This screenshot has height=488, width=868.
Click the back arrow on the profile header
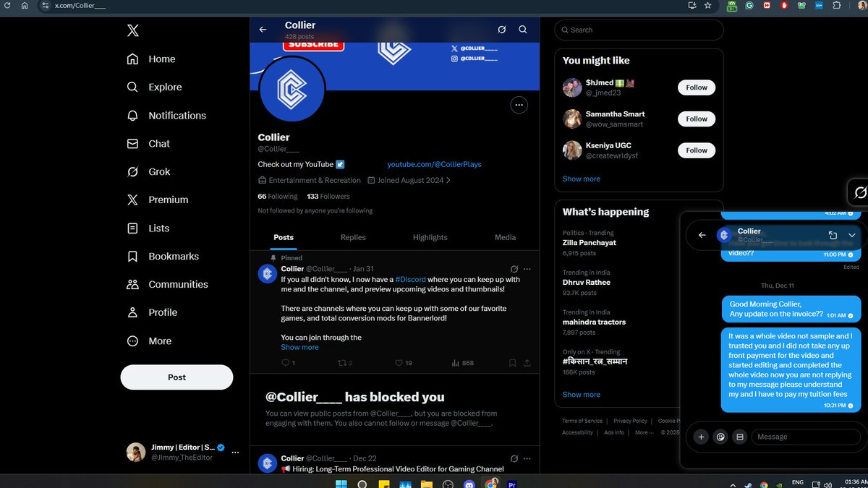(263, 30)
